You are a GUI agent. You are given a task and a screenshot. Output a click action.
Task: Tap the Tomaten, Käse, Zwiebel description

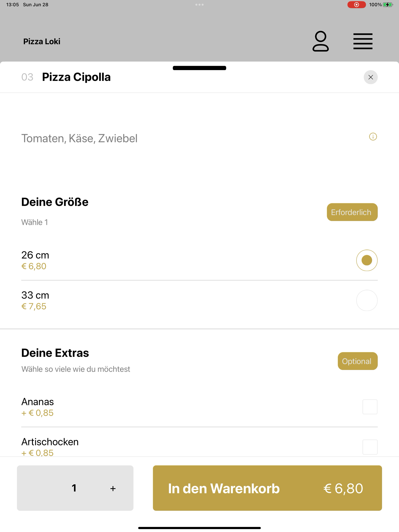click(79, 138)
